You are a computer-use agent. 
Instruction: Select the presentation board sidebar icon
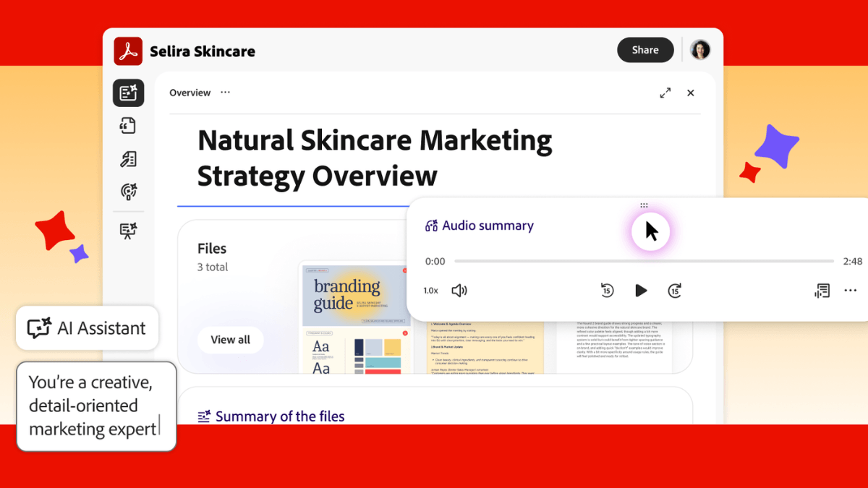(128, 231)
